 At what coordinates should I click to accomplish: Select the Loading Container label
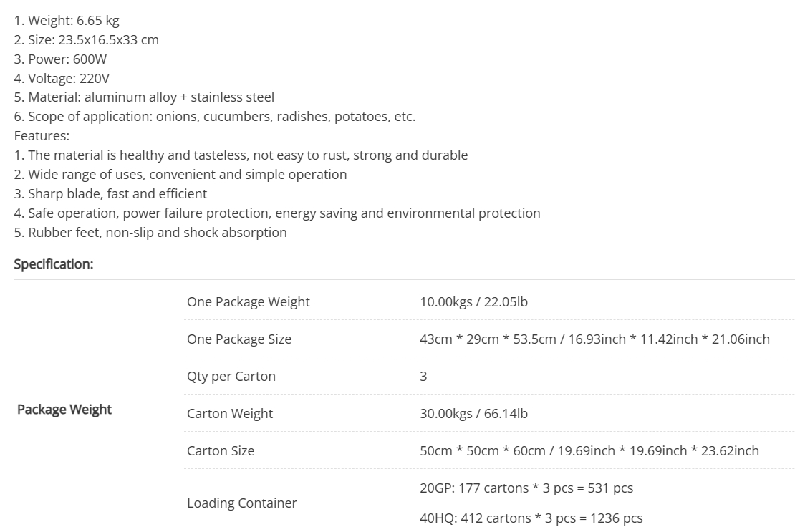click(x=242, y=503)
